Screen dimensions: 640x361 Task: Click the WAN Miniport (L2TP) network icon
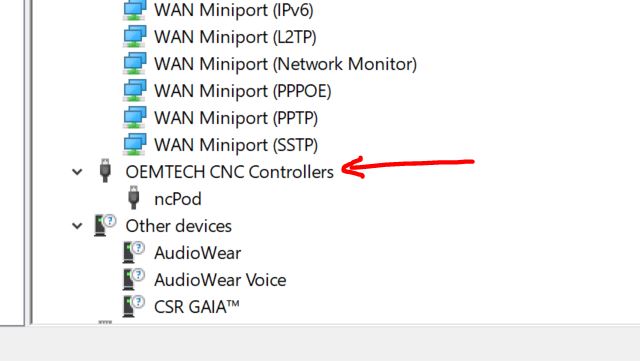tap(135, 37)
